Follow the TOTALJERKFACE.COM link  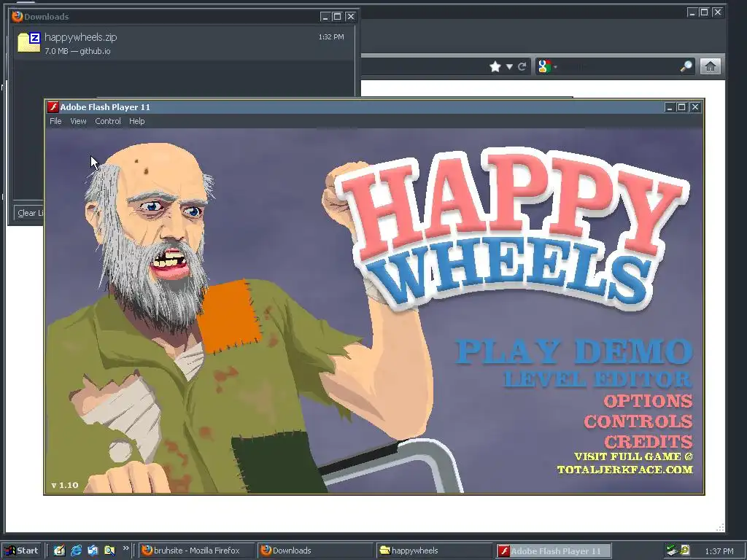(x=625, y=470)
